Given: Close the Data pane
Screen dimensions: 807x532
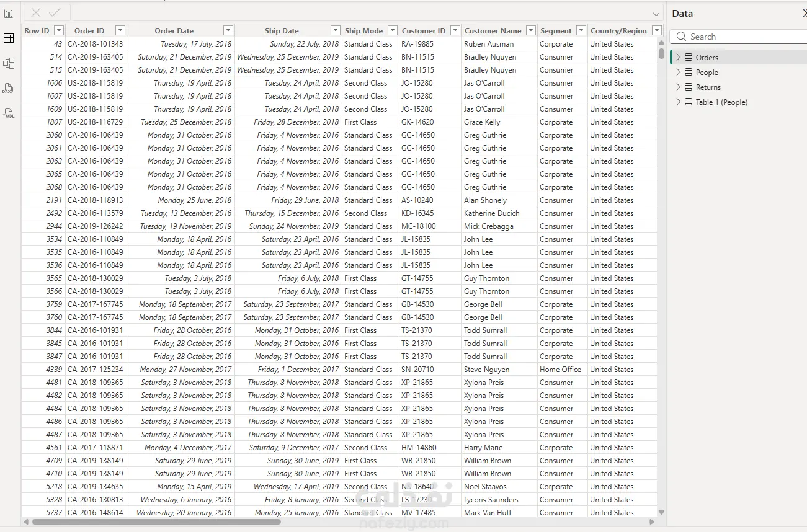Looking at the screenshot, I should pos(804,13).
